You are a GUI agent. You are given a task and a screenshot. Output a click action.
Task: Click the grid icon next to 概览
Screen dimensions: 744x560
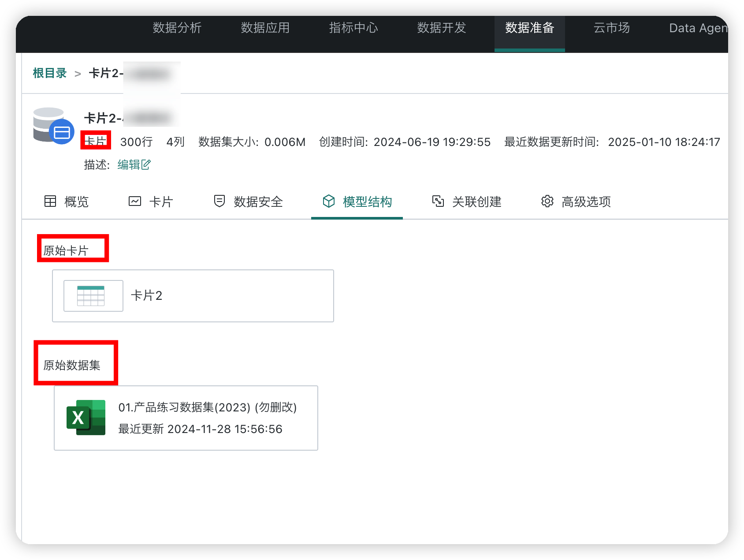click(51, 201)
